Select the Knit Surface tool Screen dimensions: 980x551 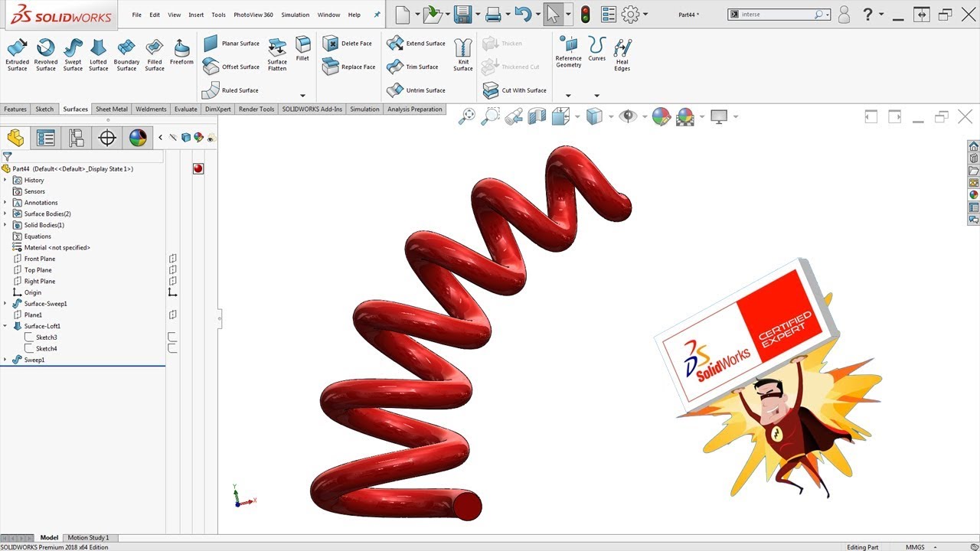463,54
